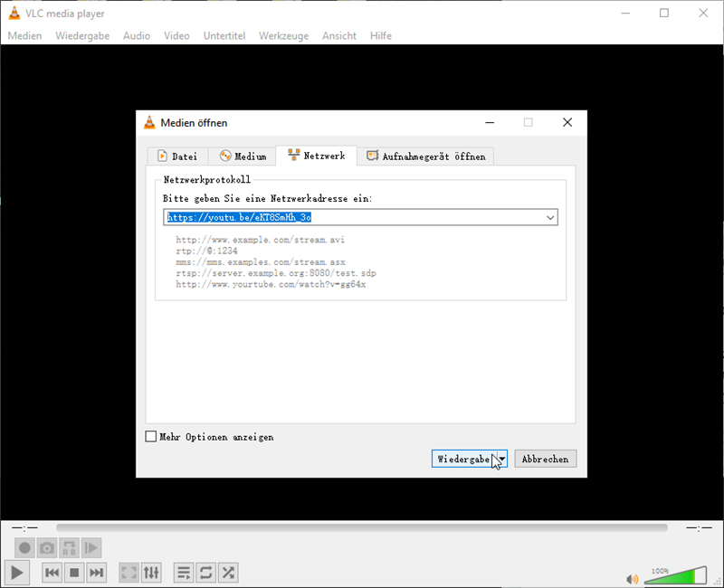Toggle fullscreen video mode
Viewport: 724px width, 588px height.
tap(129, 573)
